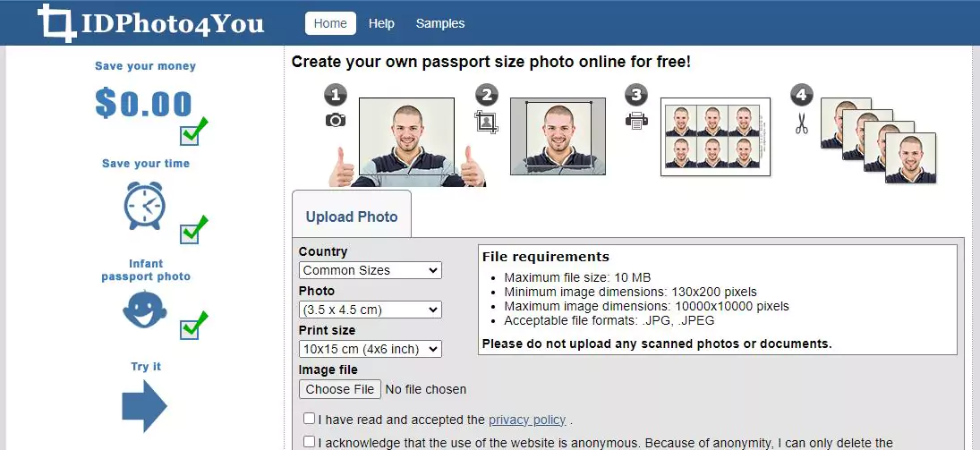Click the printer icon under step 3
The image size is (980, 450).
(636, 120)
